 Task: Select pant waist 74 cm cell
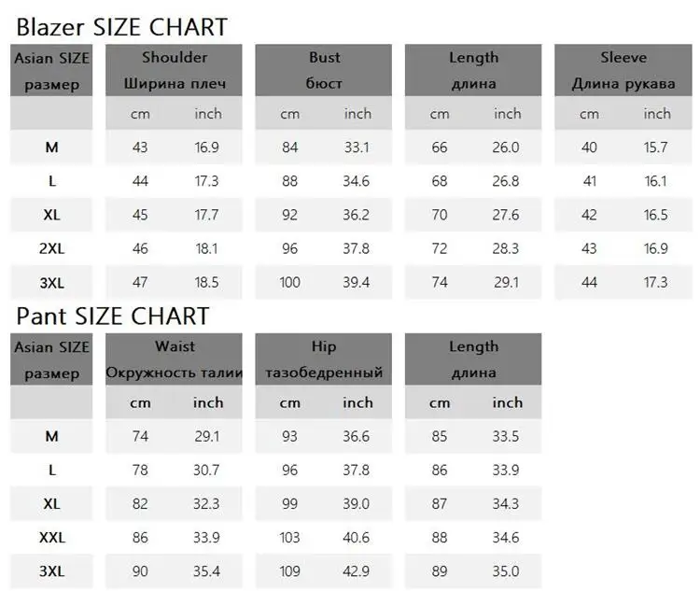point(140,436)
